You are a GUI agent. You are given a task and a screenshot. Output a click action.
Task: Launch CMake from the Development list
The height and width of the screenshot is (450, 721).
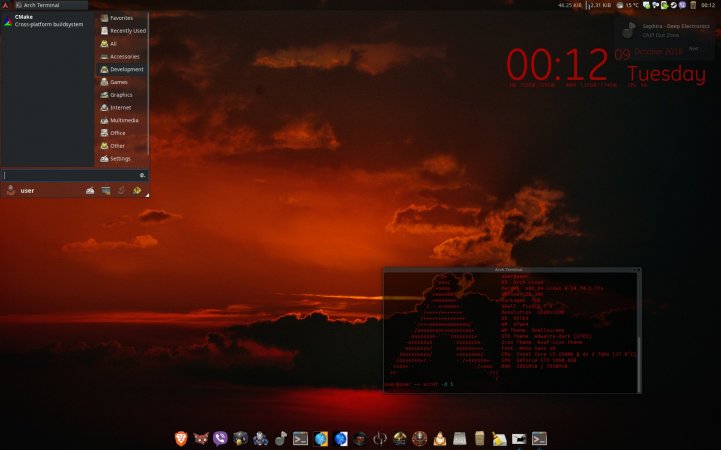pyautogui.click(x=47, y=21)
